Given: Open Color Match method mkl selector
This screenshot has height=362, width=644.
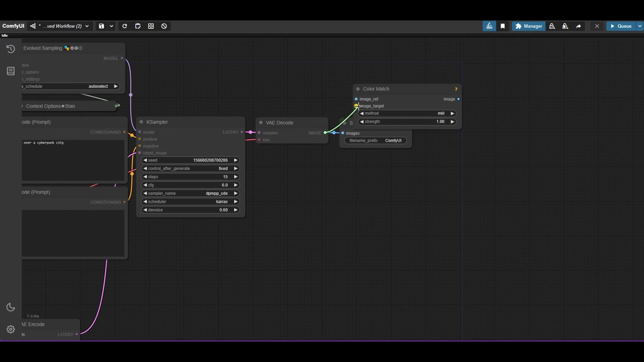Looking at the screenshot, I should (407, 114).
